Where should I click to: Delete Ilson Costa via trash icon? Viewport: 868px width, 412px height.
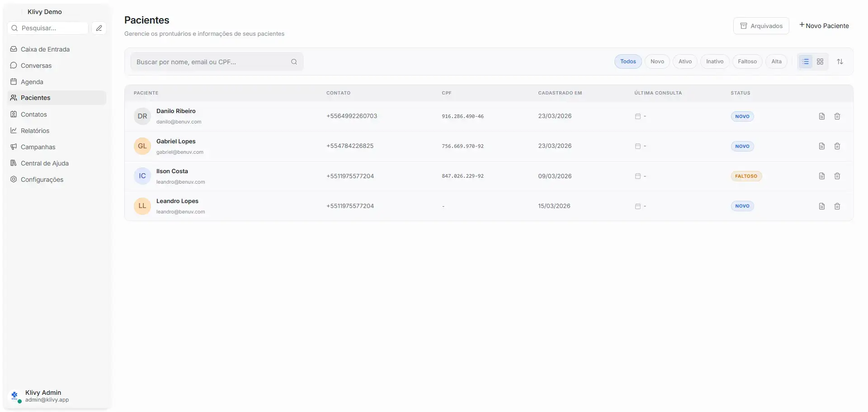pos(837,176)
